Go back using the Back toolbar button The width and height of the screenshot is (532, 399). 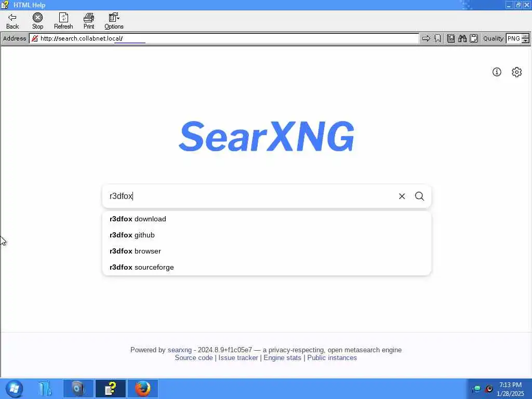click(x=12, y=21)
